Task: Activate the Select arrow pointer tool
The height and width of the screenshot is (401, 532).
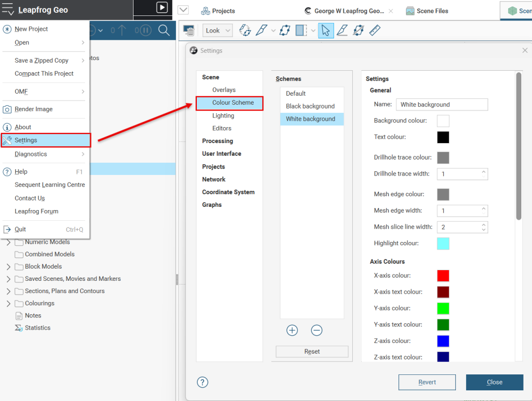Action: pos(326,30)
